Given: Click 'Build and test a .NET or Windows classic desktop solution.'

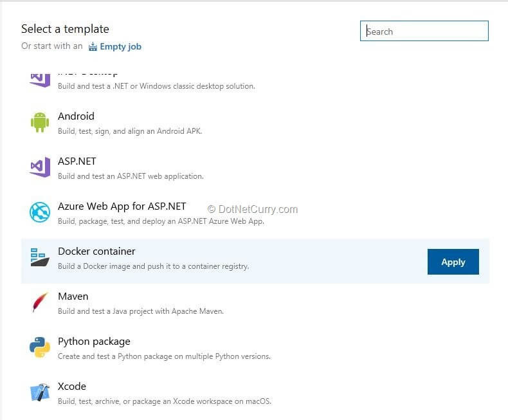Looking at the screenshot, I should (x=156, y=86).
